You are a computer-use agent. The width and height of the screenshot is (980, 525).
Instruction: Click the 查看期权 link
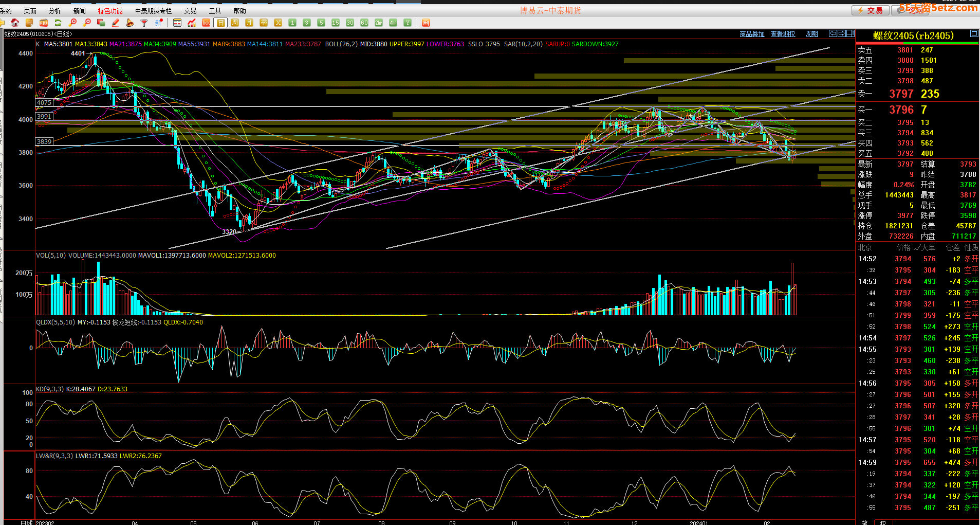783,34
